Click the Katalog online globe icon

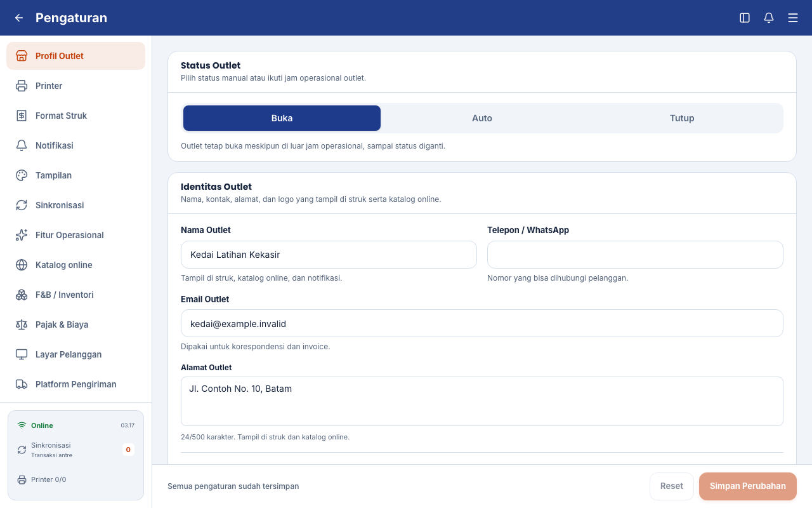tap(22, 265)
